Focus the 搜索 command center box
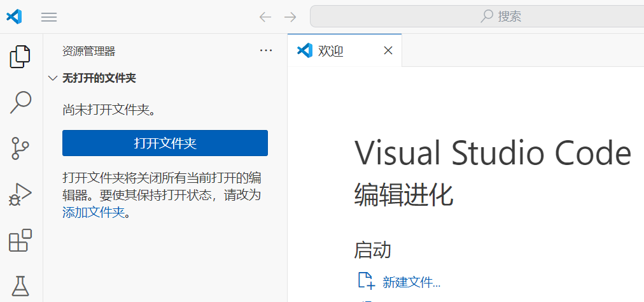 [x=477, y=17]
